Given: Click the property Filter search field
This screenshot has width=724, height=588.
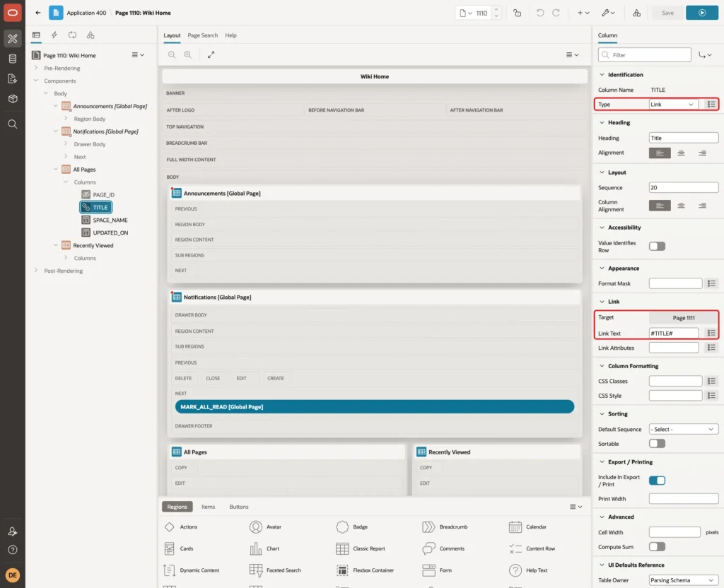Looking at the screenshot, I should pos(645,55).
